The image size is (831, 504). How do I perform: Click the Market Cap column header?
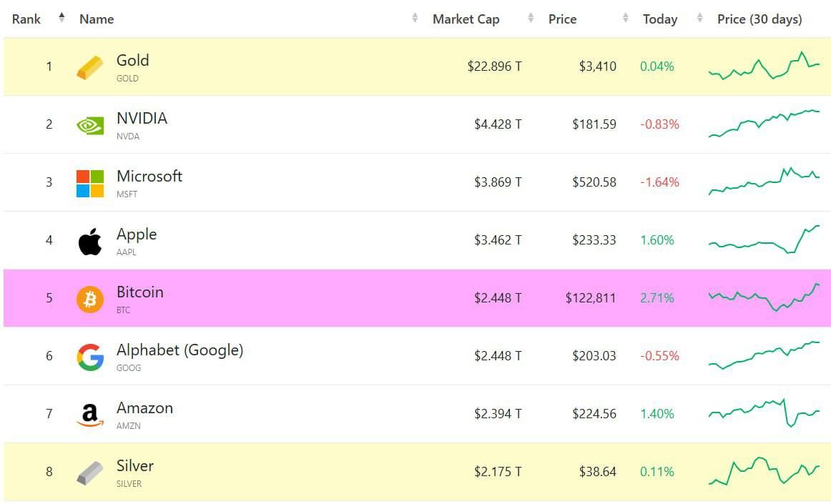[466, 19]
